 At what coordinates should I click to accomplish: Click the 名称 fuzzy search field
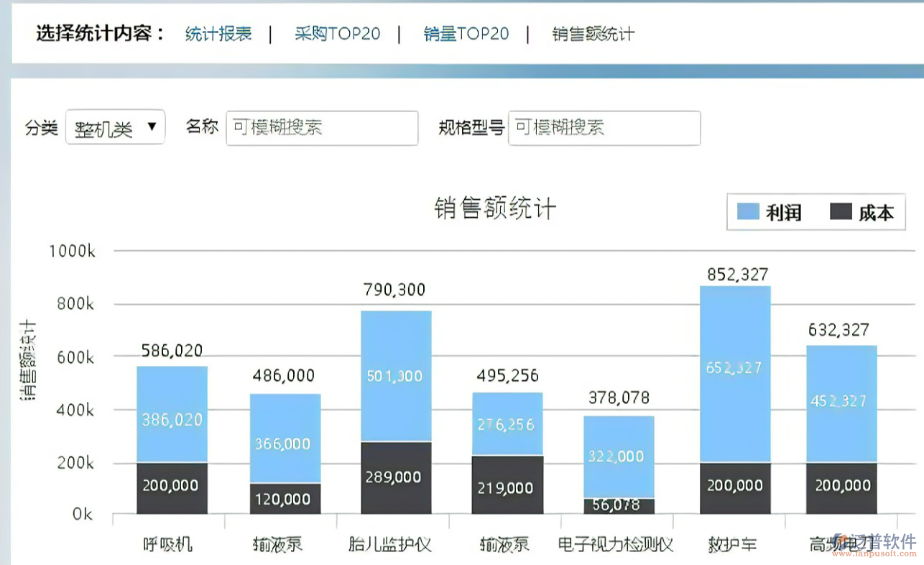322,128
